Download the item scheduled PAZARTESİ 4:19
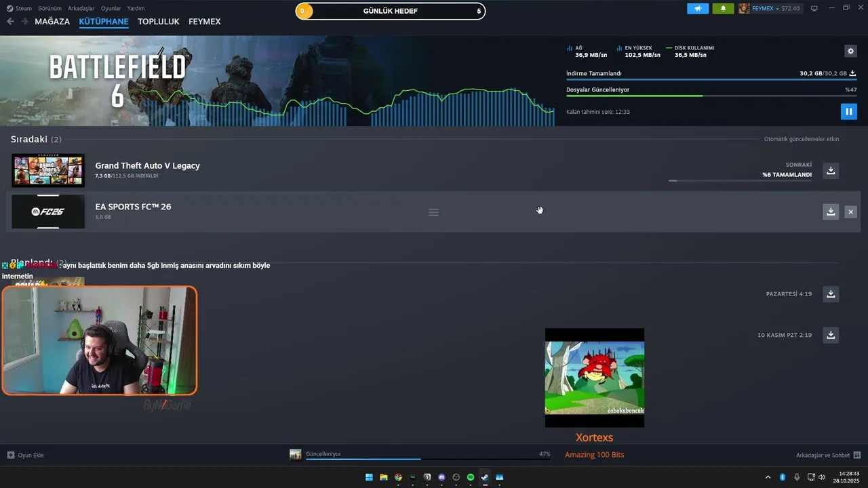The image size is (868, 488). 831,293
